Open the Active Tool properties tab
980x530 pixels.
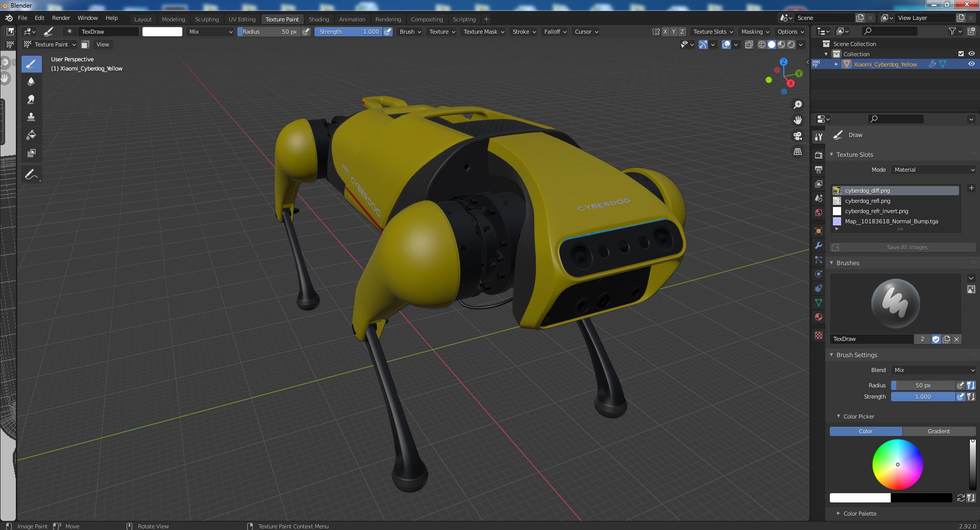tap(819, 136)
